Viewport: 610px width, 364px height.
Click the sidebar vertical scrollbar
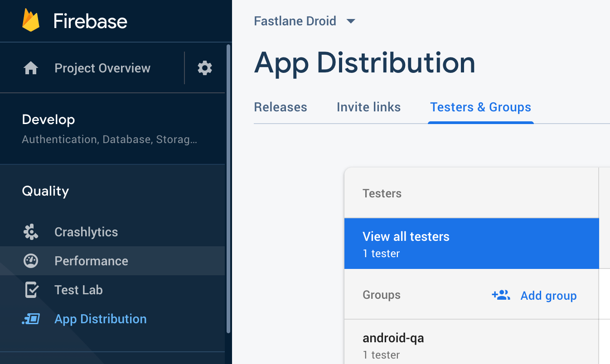point(228,188)
